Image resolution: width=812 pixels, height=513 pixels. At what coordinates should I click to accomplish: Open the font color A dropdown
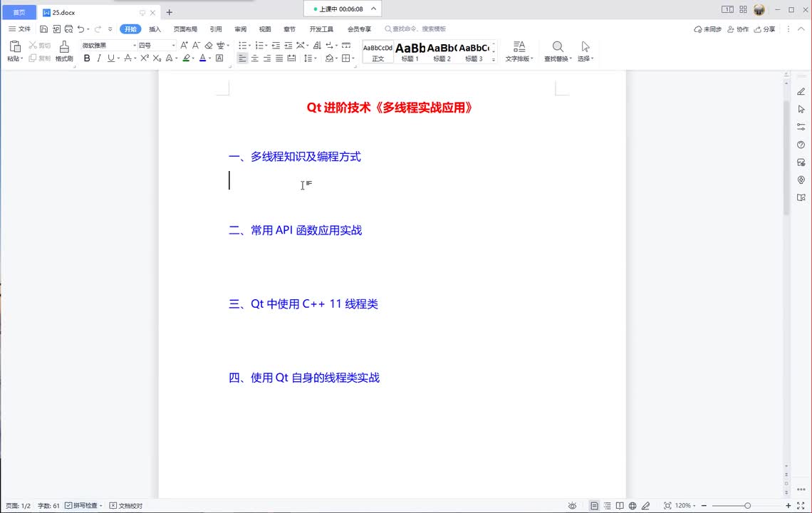pyautogui.click(x=209, y=58)
